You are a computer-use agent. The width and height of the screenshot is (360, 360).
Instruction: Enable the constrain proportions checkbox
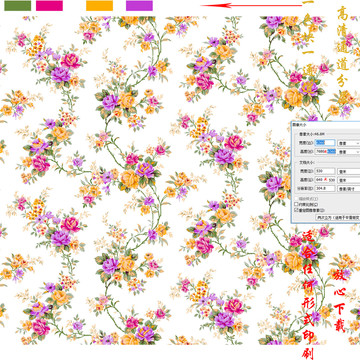296,204
